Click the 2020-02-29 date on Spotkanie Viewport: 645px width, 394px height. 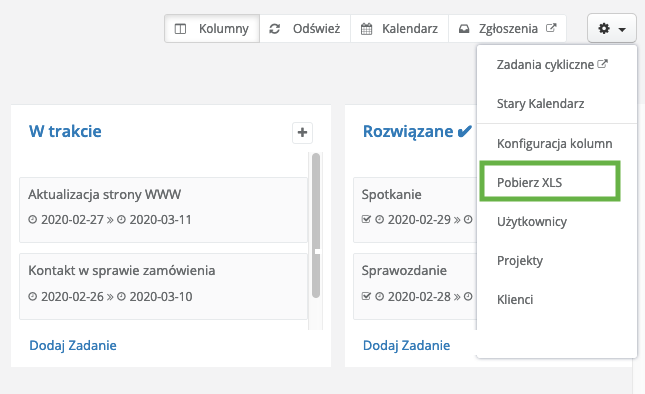tap(419, 220)
